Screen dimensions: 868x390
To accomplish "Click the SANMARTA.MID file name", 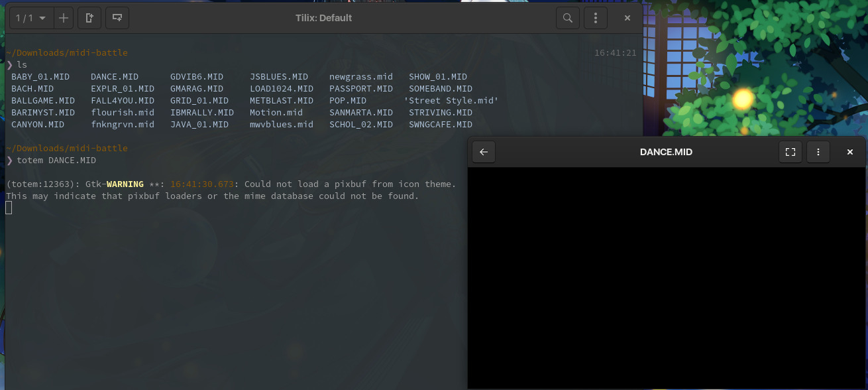I will point(361,113).
